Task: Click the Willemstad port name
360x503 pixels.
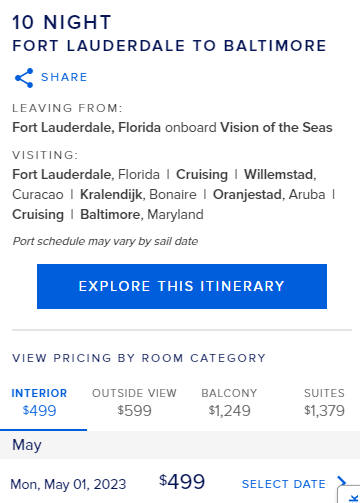Action: tap(278, 174)
